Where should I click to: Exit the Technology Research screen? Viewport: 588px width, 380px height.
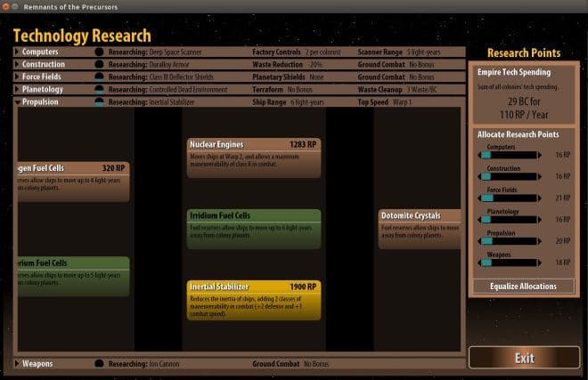524,358
